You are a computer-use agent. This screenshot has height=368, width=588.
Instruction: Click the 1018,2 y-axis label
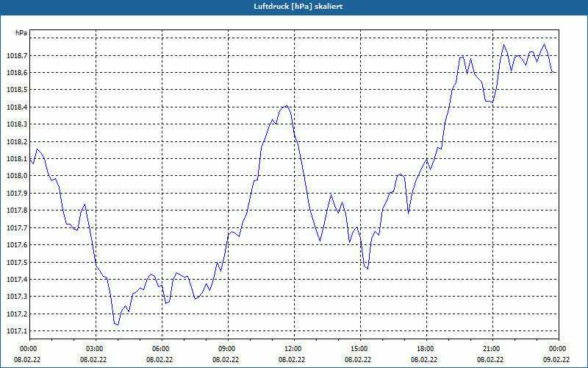tap(17, 141)
